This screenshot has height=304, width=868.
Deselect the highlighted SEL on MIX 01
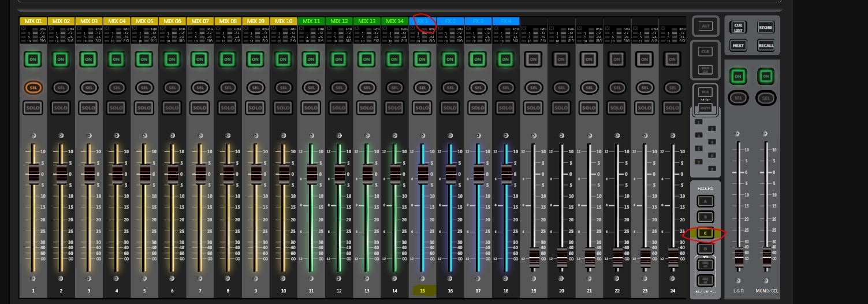(x=33, y=88)
